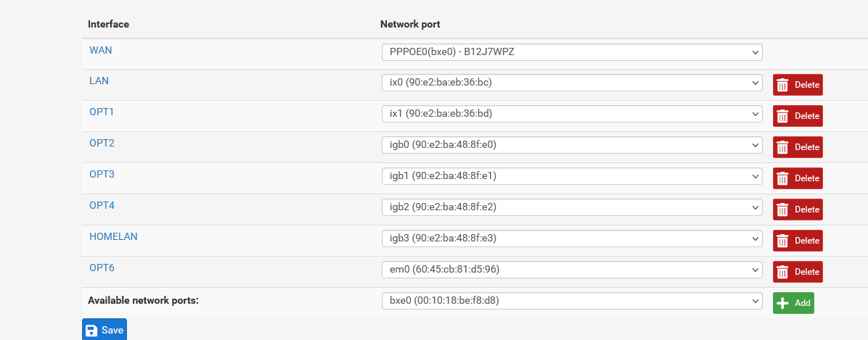The image size is (868, 340).
Task: Click floppy disk icon on Save button
Action: pyautogui.click(x=92, y=330)
